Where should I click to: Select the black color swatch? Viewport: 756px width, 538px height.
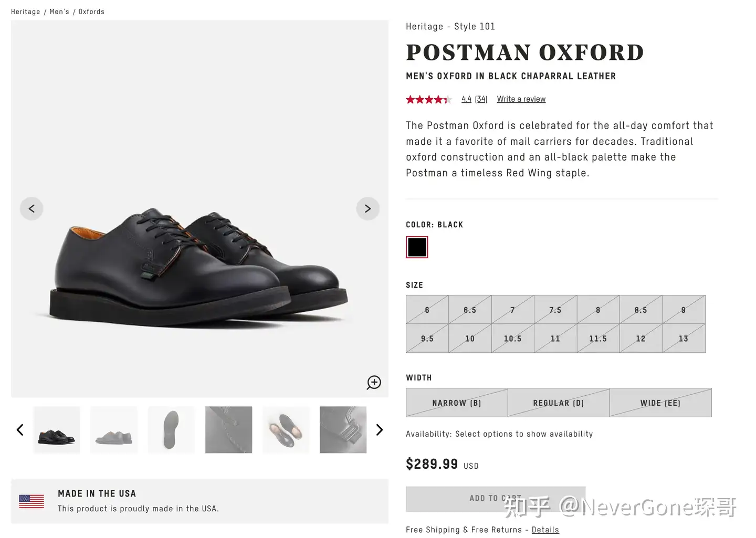(417, 247)
